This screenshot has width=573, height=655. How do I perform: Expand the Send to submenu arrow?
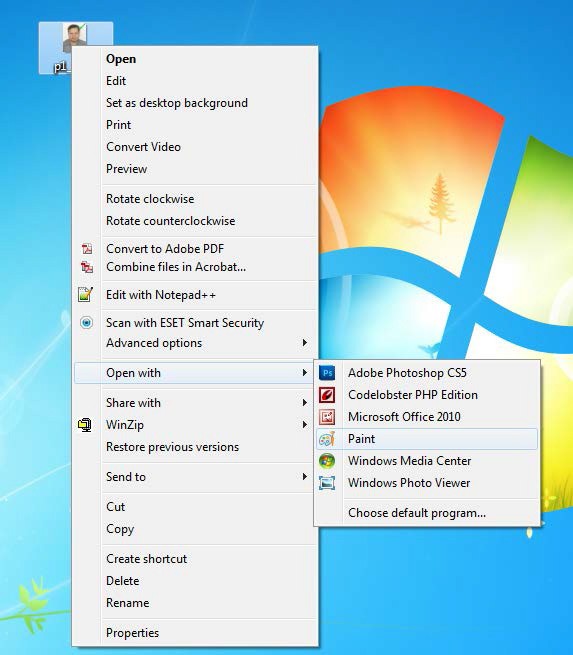coord(305,477)
